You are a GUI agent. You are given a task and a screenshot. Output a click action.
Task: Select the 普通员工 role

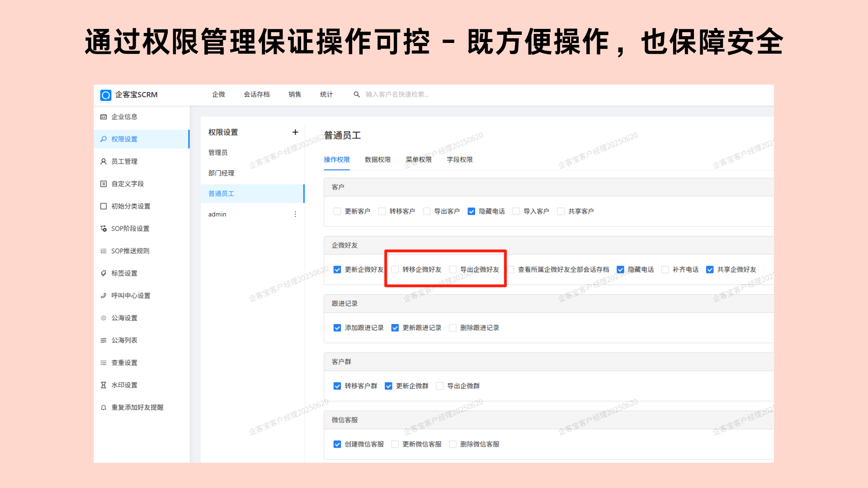253,194
